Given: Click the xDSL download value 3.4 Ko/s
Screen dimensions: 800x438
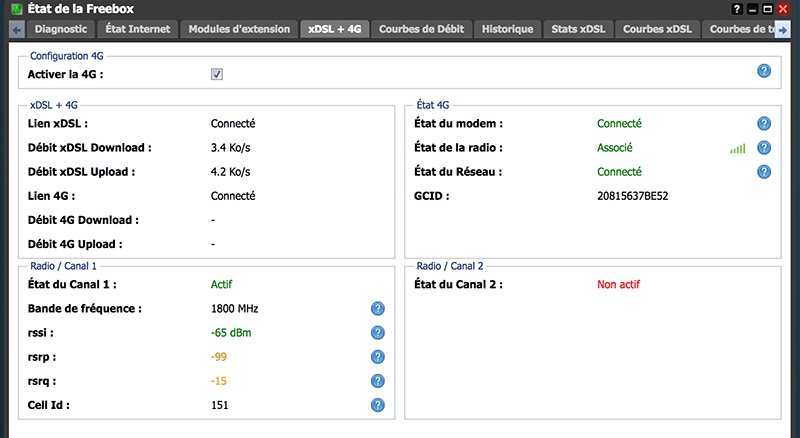Looking at the screenshot, I should pyautogui.click(x=231, y=148).
